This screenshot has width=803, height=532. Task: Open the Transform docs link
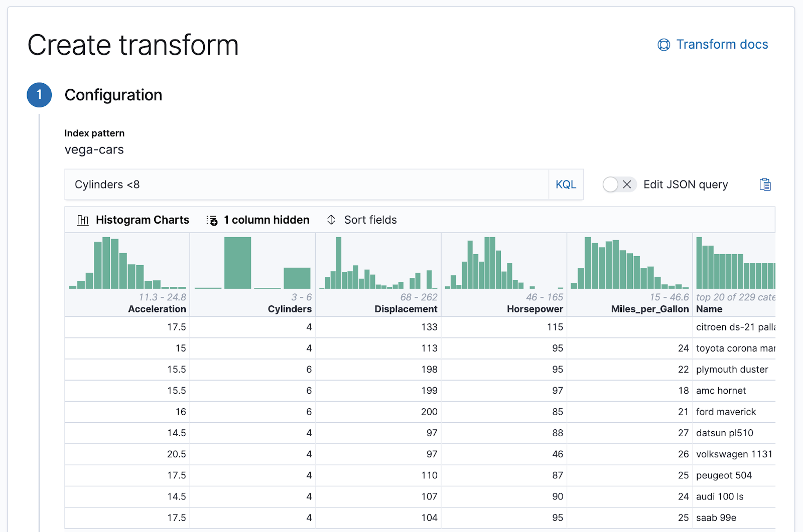tap(722, 44)
